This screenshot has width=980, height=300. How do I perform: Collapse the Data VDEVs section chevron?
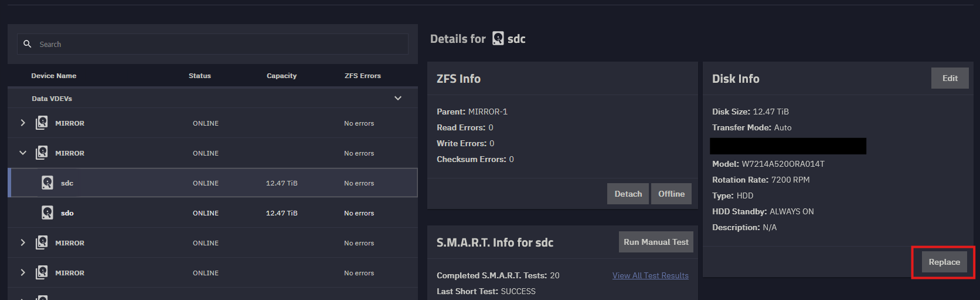(x=398, y=98)
